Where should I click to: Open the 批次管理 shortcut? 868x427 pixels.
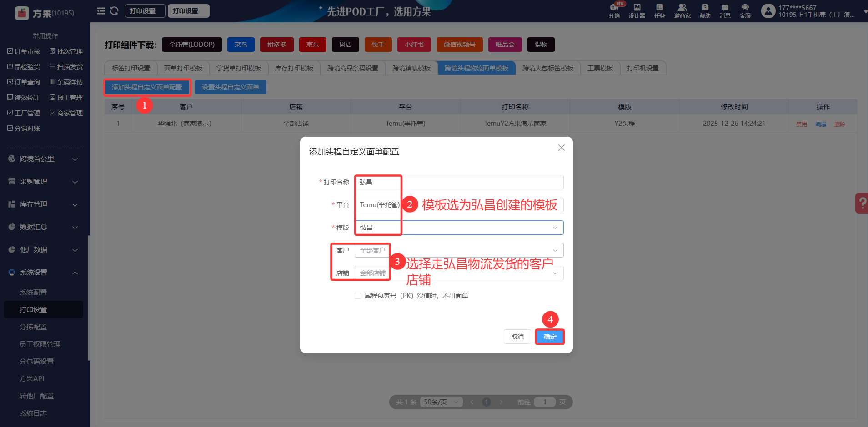pos(66,51)
